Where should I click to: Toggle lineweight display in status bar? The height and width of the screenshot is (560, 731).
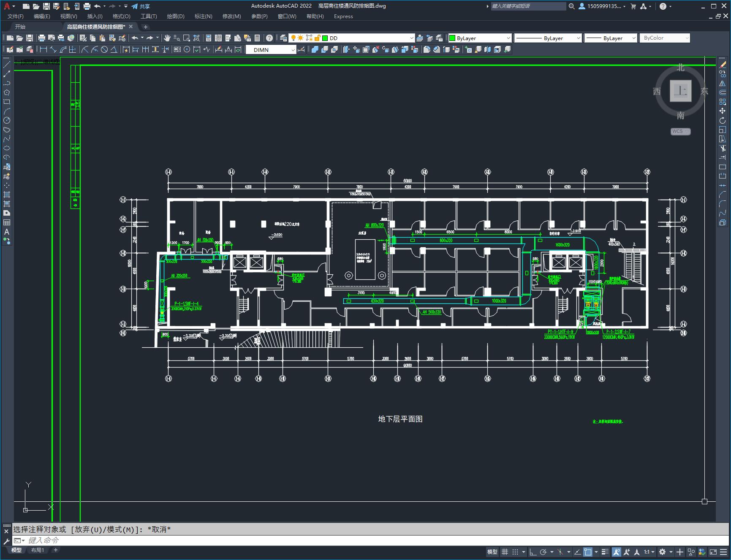click(x=605, y=552)
